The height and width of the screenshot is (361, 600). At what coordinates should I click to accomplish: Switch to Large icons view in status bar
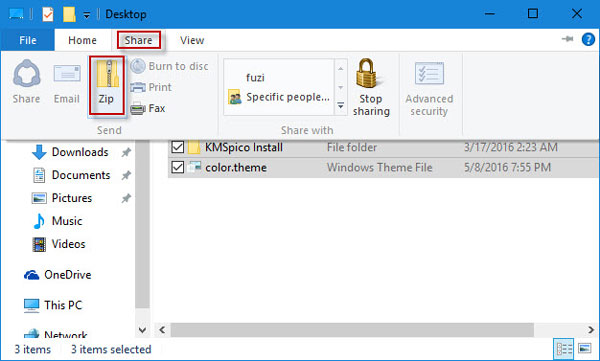pyautogui.click(x=584, y=349)
